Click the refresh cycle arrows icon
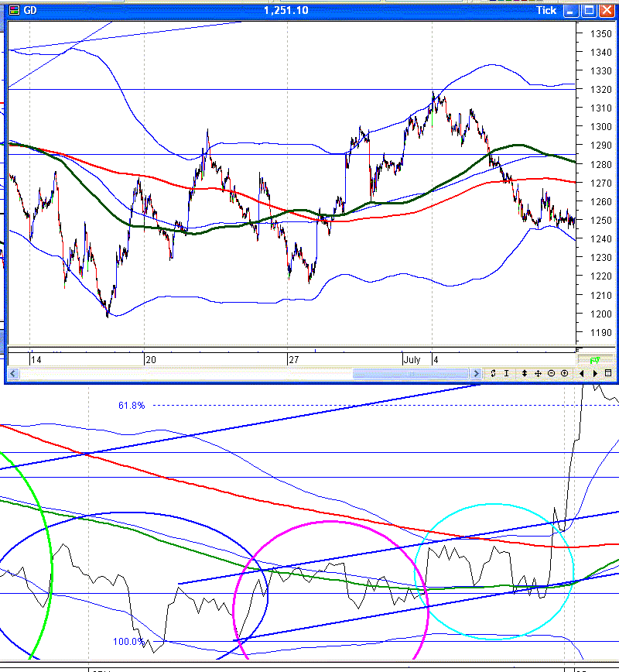Viewport: 619px width, 672px height. 493,373
